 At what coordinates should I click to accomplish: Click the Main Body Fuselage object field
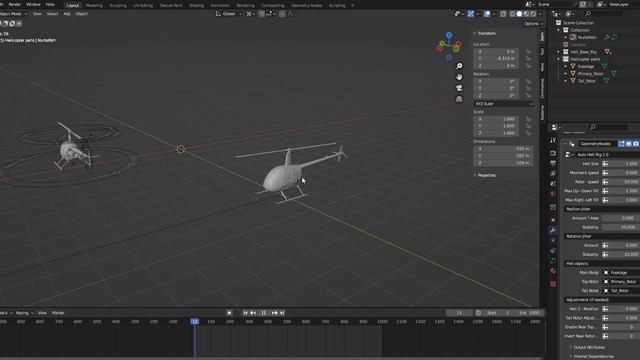point(622,273)
